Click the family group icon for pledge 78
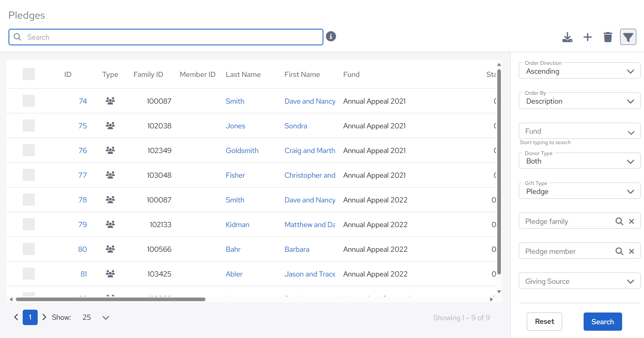Image resolution: width=644 pixels, height=338 pixels. [x=110, y=200]
